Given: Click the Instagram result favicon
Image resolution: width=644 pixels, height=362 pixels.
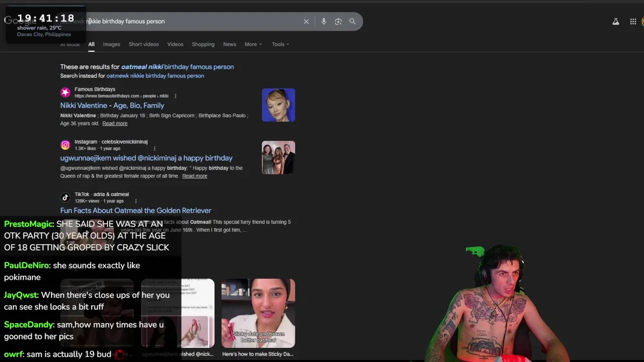Looking at the screenshot, I should point(65,145).
